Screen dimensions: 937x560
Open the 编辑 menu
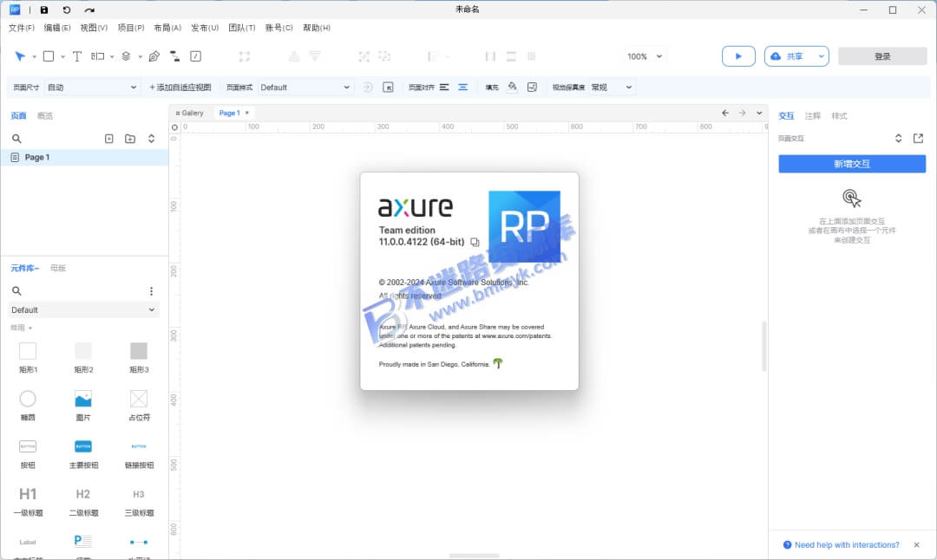coord(57,28)
